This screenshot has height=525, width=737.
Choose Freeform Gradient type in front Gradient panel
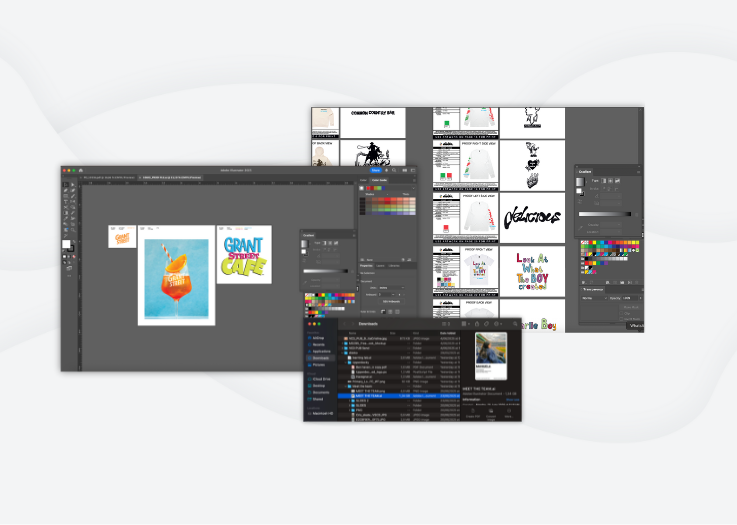tap(336, 243)
